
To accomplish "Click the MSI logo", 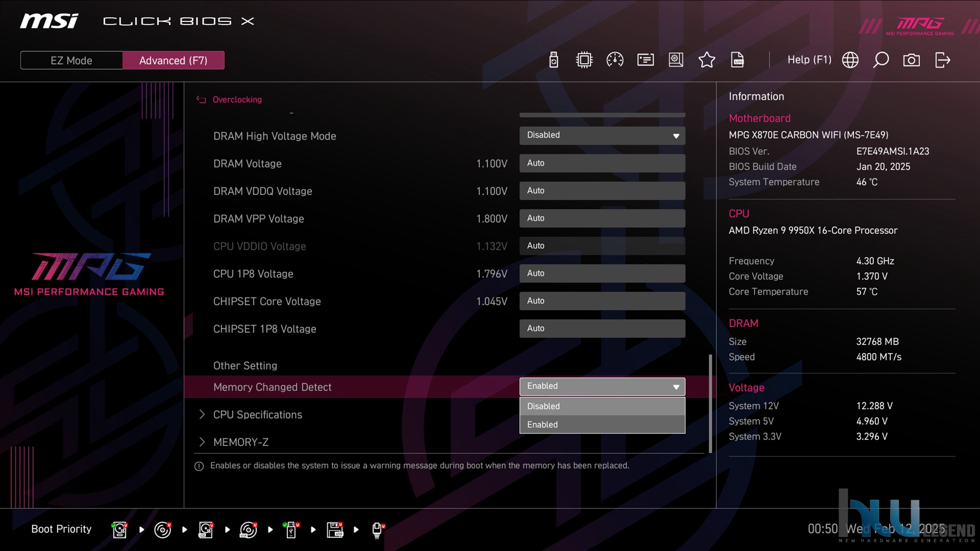I will pyautogui.click(x=49, y=21).
